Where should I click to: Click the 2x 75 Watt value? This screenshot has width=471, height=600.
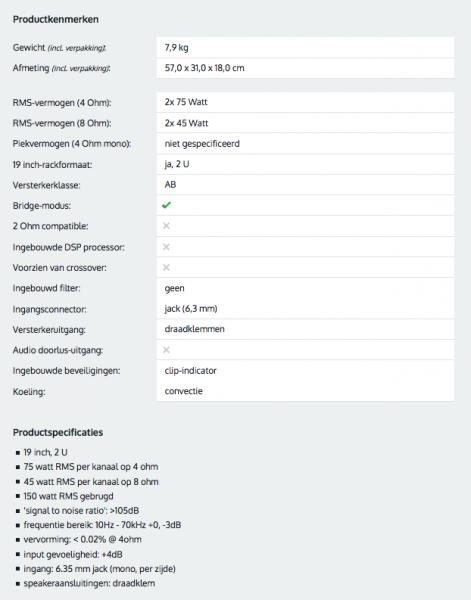pos(186,102)
